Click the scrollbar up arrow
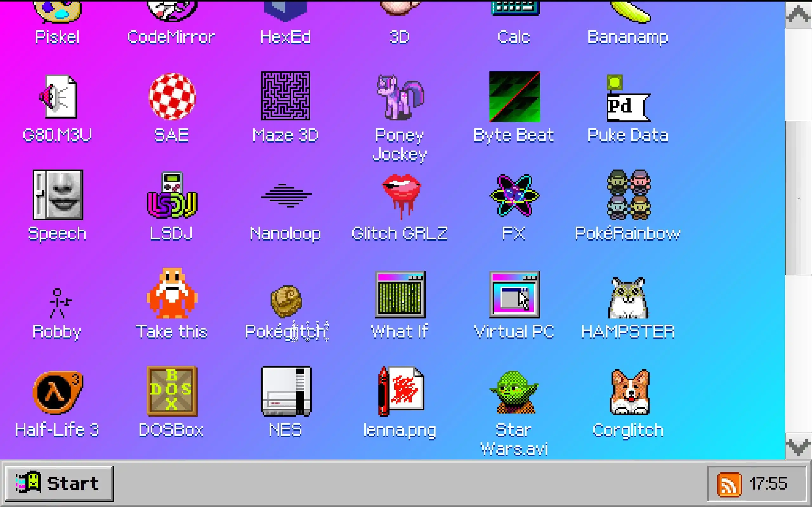 798,15
